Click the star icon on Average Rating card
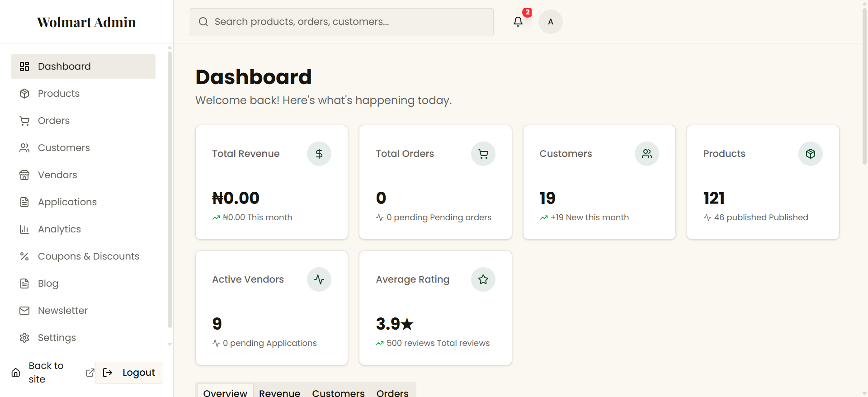 (483, 279)
